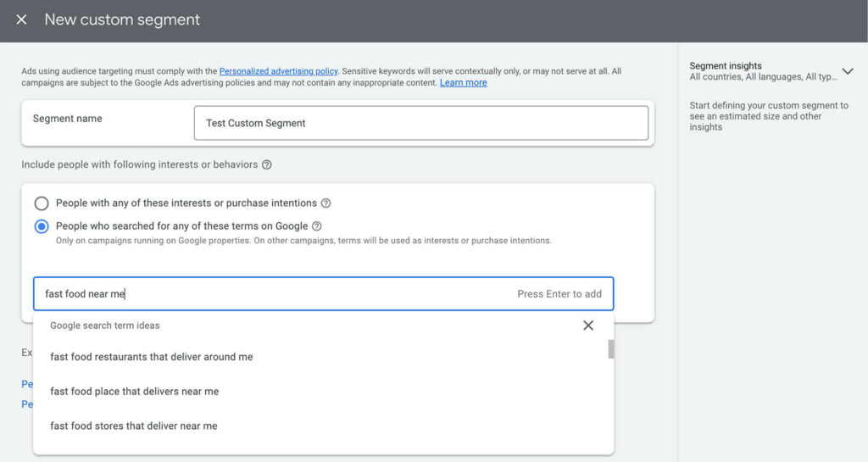
Task: Click help icon next to purchase intentions option
Action: 325,203
